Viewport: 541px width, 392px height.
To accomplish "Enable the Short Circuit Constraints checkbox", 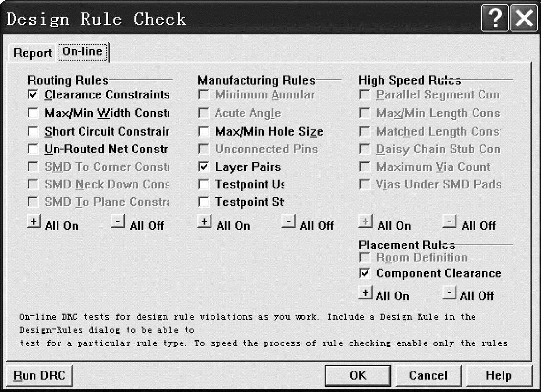I will point(33,131).
